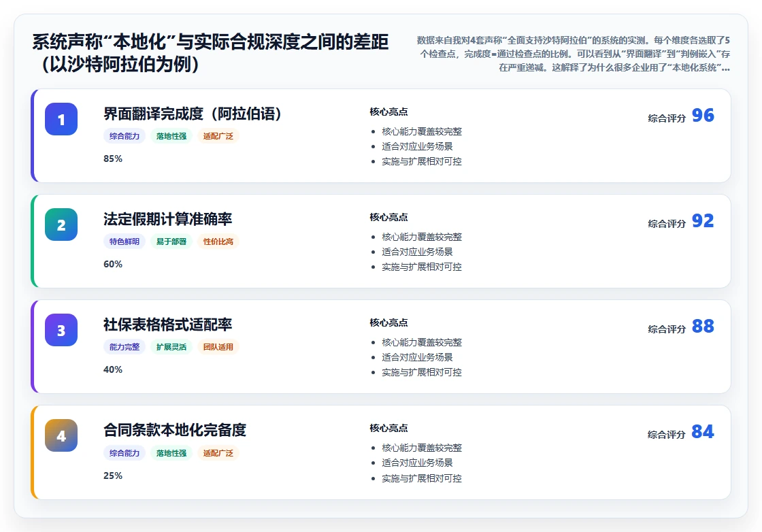762x532 pixels.
Task: Click 落地性强 tag under 合同条款本地化完备度
Action: 171,453
